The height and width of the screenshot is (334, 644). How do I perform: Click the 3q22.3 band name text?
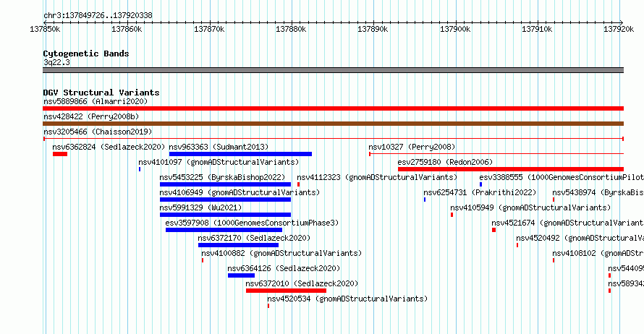coord(56,62)
